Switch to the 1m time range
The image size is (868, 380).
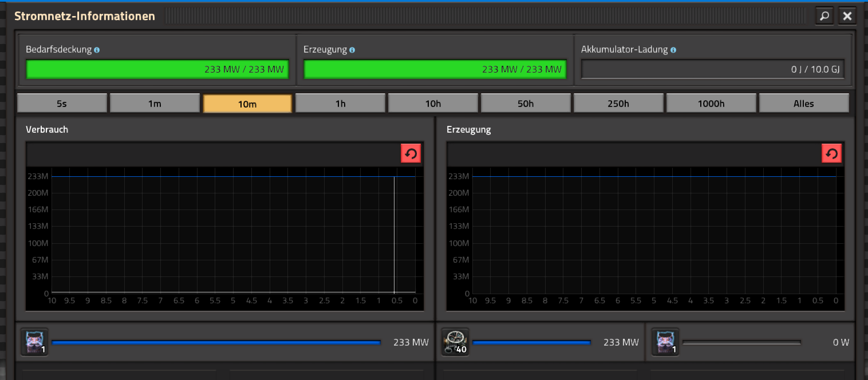(155, 104)
